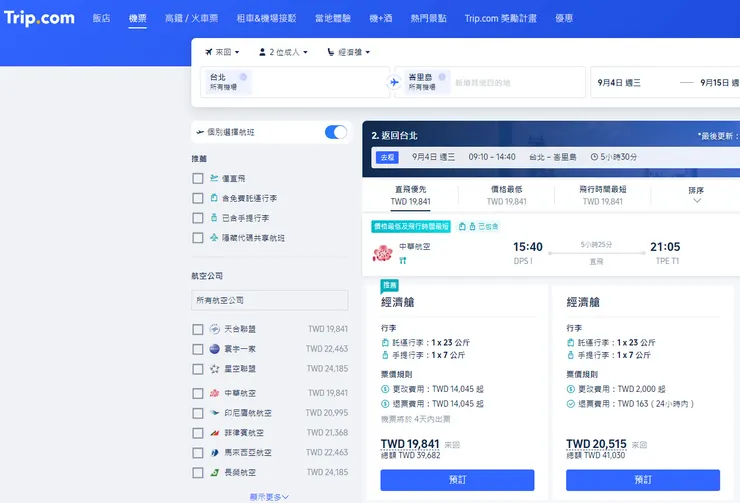
Task: Click the clock icon beside 5小時30分
Action: click(x=594, y=157)
